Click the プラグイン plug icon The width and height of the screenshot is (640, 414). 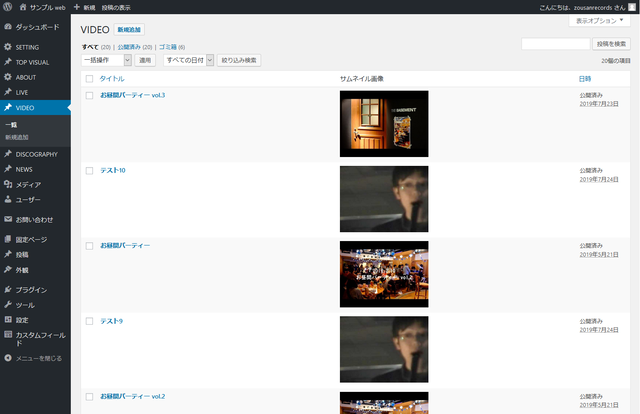coord(8,289)
